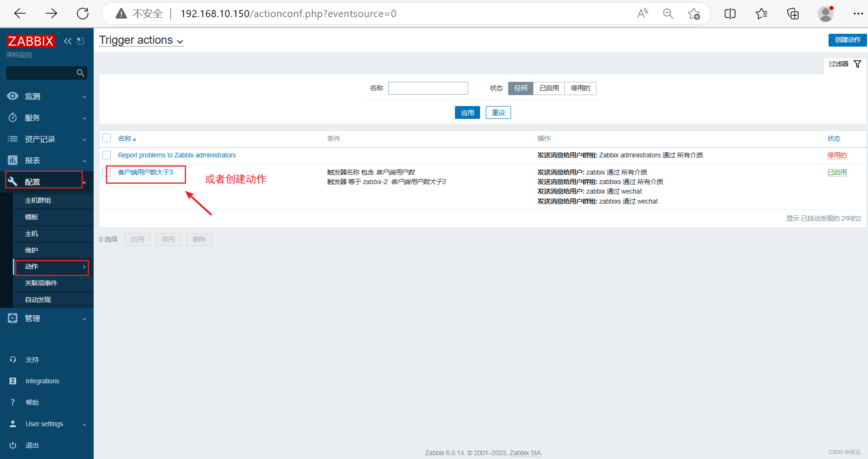Tick checkbox for 客户端用户数大于3 action
The image size is (868, 459).
(106, 172)
